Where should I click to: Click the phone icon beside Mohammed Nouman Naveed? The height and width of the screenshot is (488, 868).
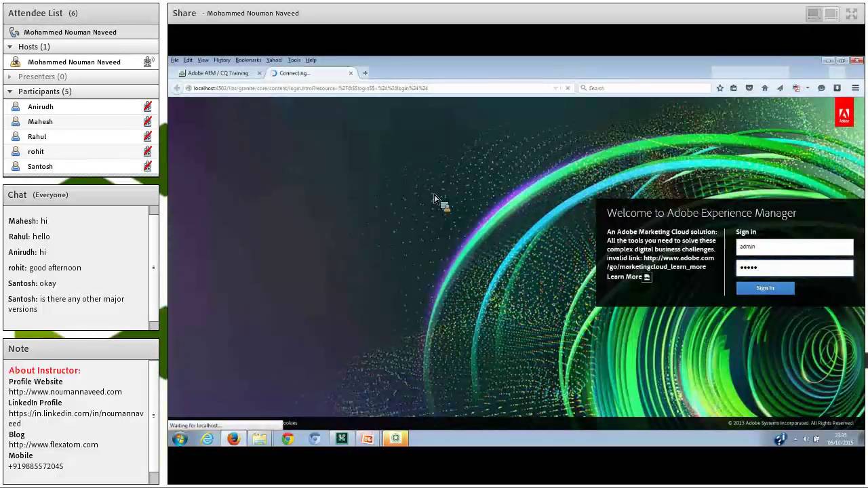point(14,32)
